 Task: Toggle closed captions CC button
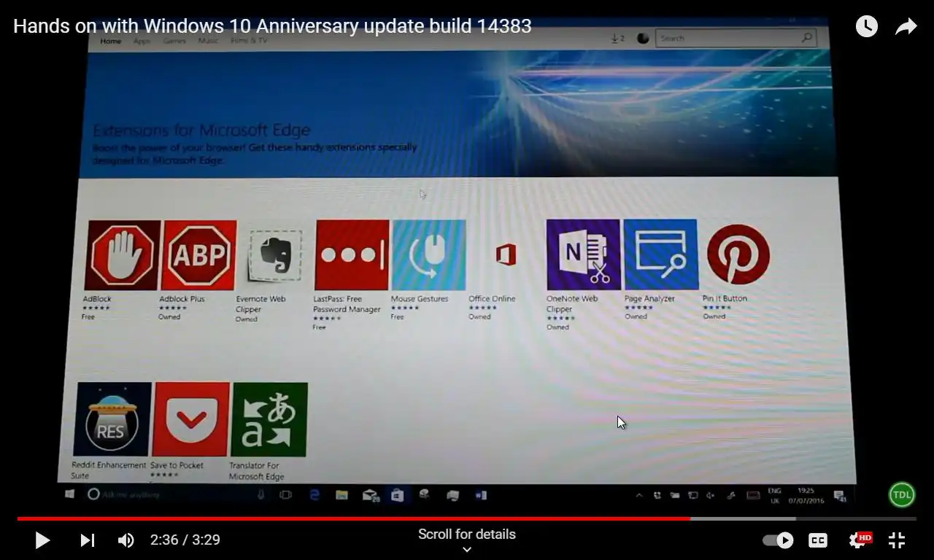coord(818,540)
